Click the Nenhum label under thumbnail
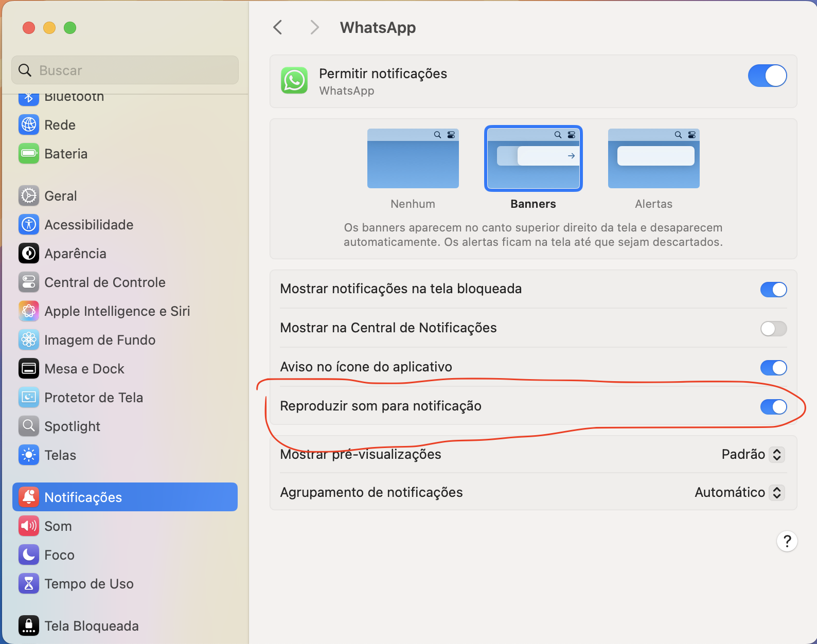 pos(413,204)
